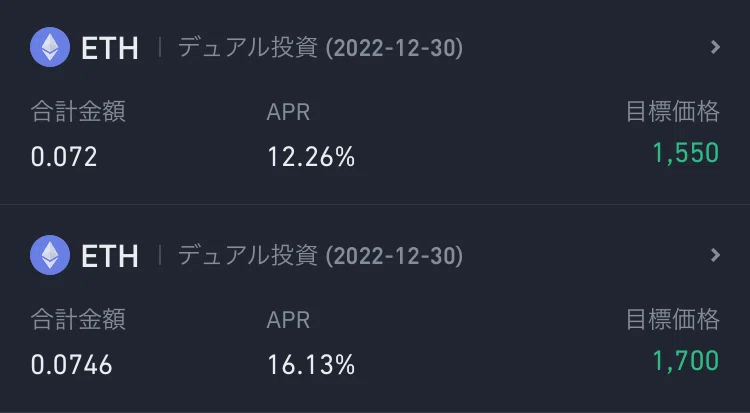Click the 目標価格 label in the second card
Viewport: 750px width, 413px height.
673,319
